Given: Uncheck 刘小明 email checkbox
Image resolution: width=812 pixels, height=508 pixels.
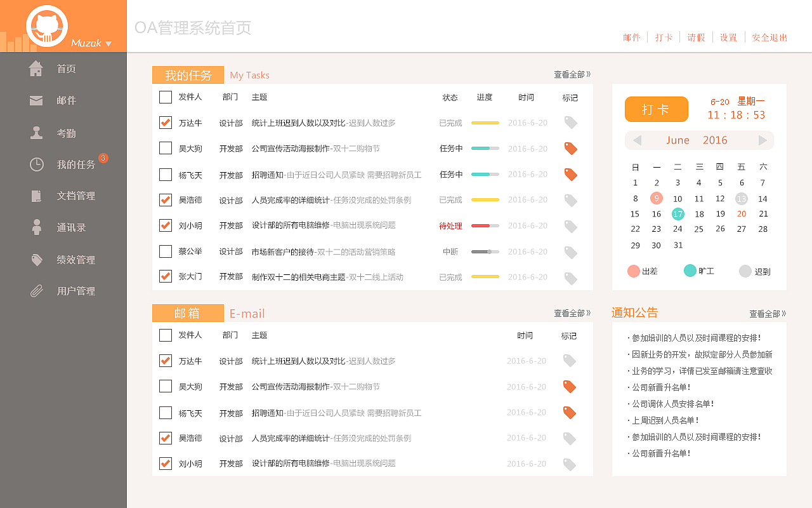Looking at the screenshot, I should tap(166, 464).
